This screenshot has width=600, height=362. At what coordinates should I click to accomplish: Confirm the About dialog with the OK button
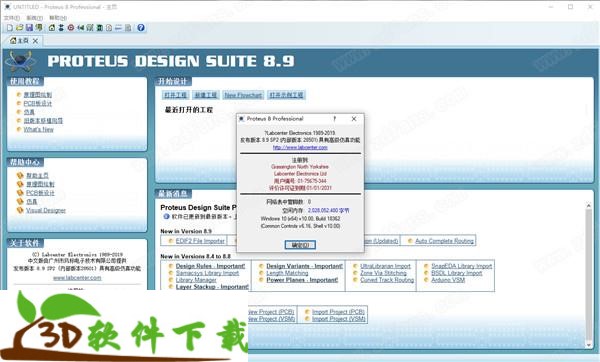pyautogui.click(x=300, y=245)
